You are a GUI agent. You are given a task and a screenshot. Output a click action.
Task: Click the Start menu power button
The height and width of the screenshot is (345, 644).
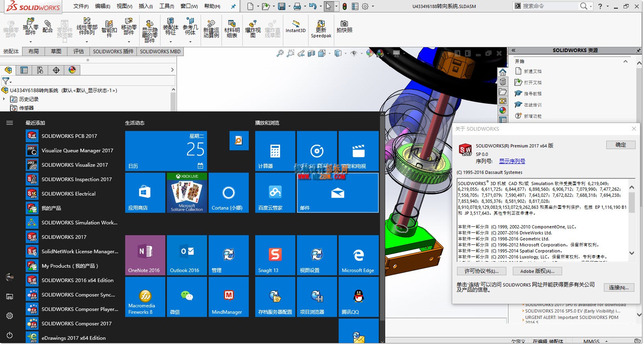pyautogui.click(x=10, y=335)
